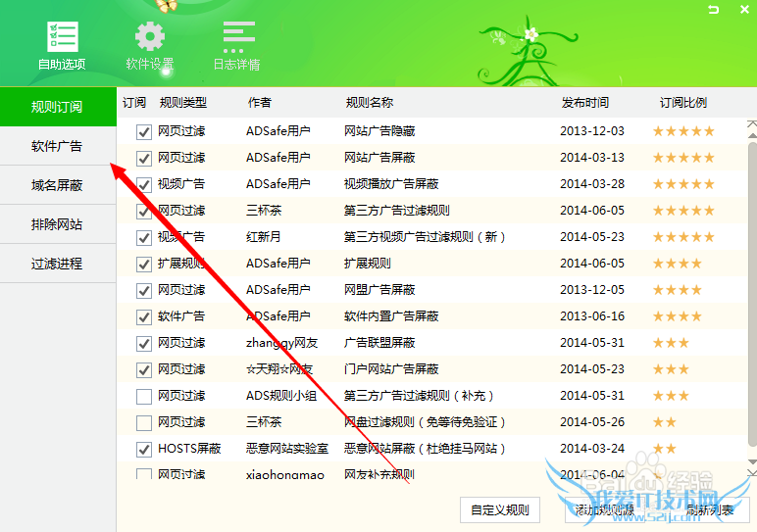The image size is (757, 532).
Task: Click the date 2013-06-16
Action: [x=592, y=316]
